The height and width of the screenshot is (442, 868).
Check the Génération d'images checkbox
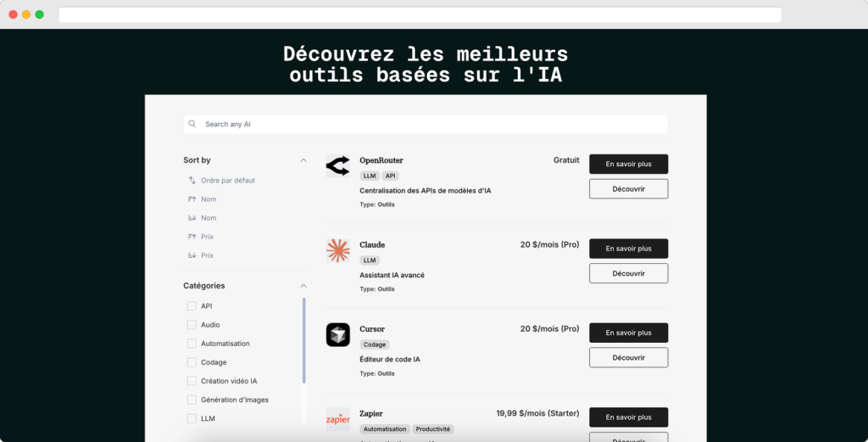pyautogui.click(x=192, y=400)
